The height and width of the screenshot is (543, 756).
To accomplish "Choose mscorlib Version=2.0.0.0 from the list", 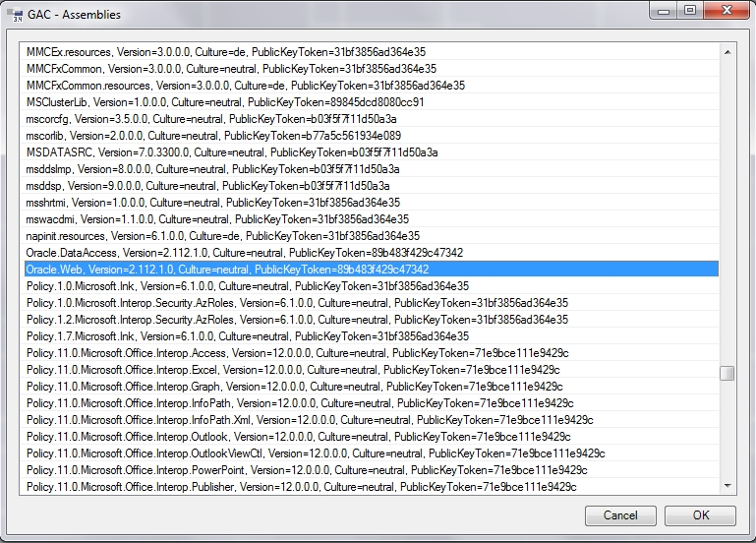I will (213, 136).
